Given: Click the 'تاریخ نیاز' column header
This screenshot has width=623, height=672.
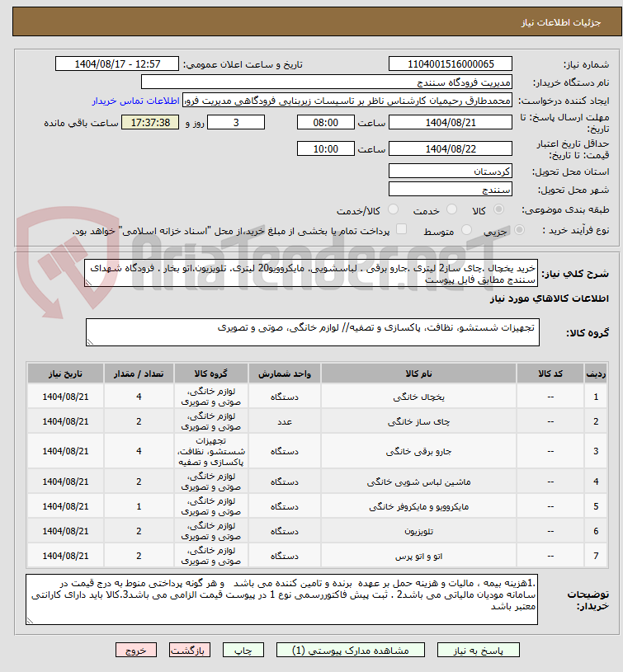Looking at the screenshot, I should click(65, 374).
